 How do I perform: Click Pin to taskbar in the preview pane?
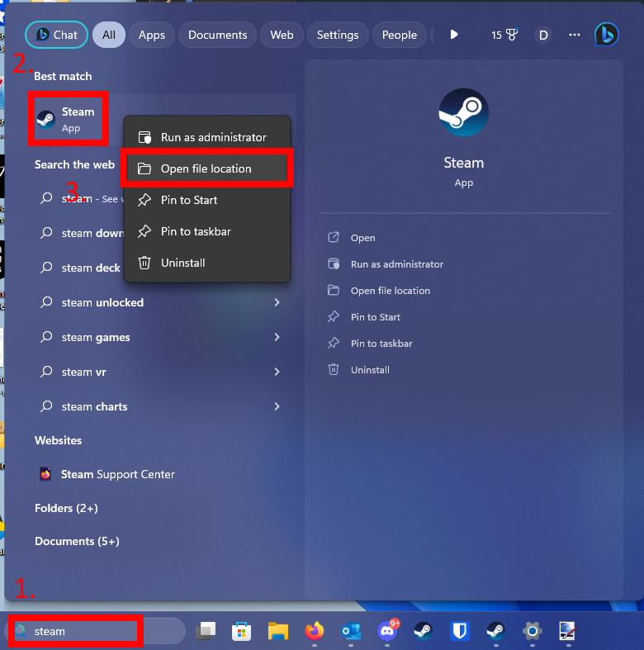pos(381,344)
